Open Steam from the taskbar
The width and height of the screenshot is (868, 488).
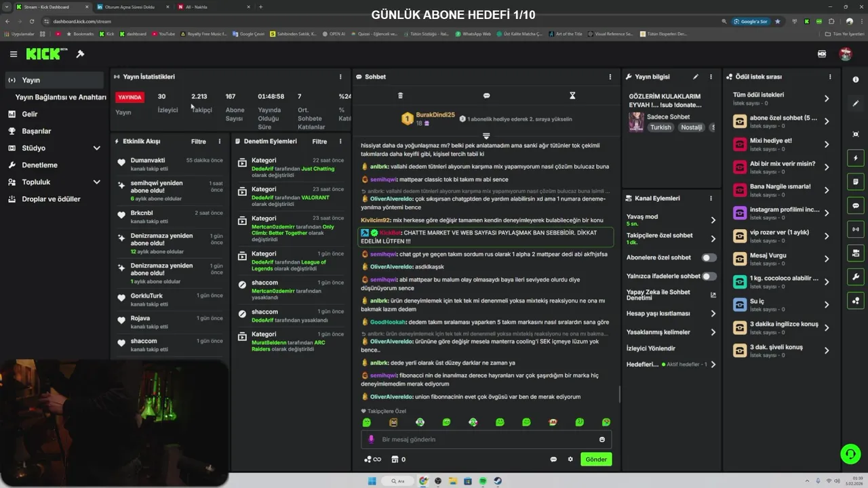coord(498,481)
